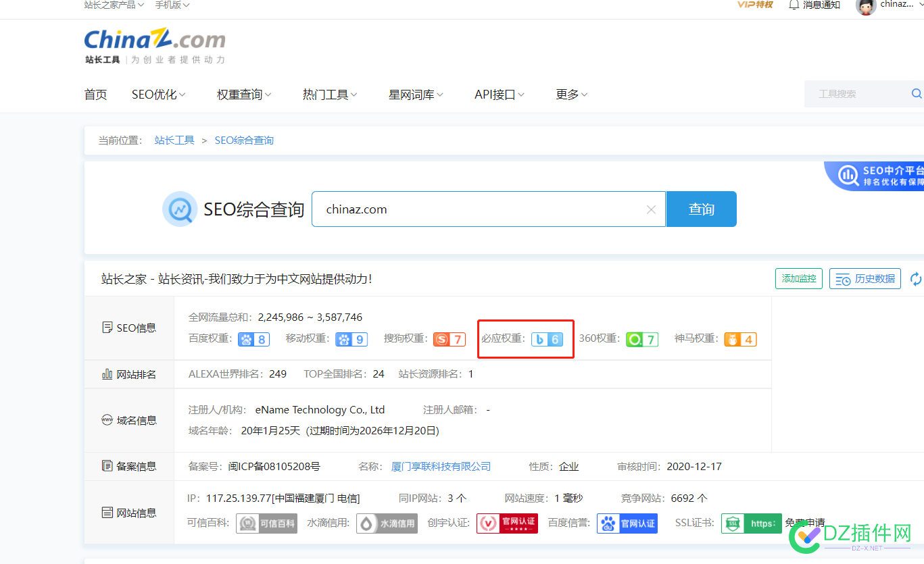
Task: Open the API接口 menu dropdown
Action: pos(500,95)
